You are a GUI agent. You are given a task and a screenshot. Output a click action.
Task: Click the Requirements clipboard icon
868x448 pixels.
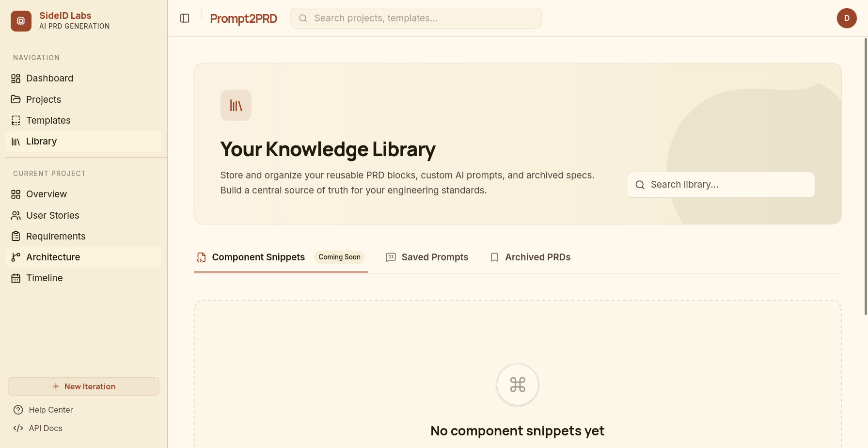point(16,236)
